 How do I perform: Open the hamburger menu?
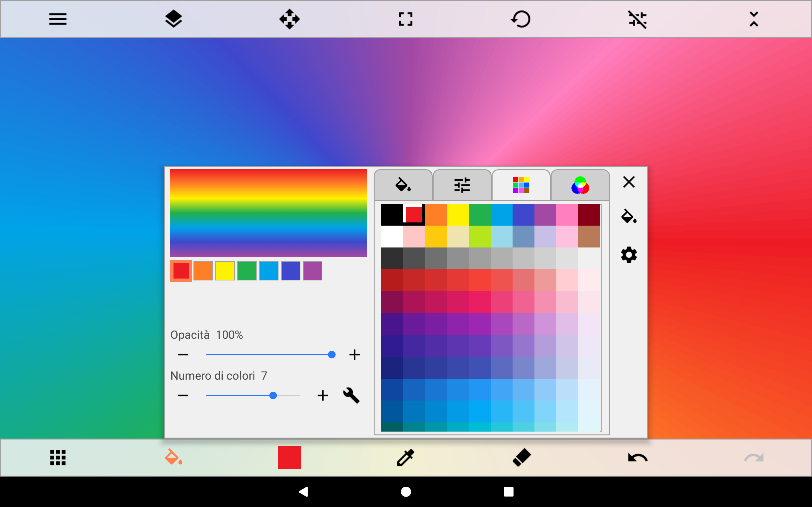point(58,19)
